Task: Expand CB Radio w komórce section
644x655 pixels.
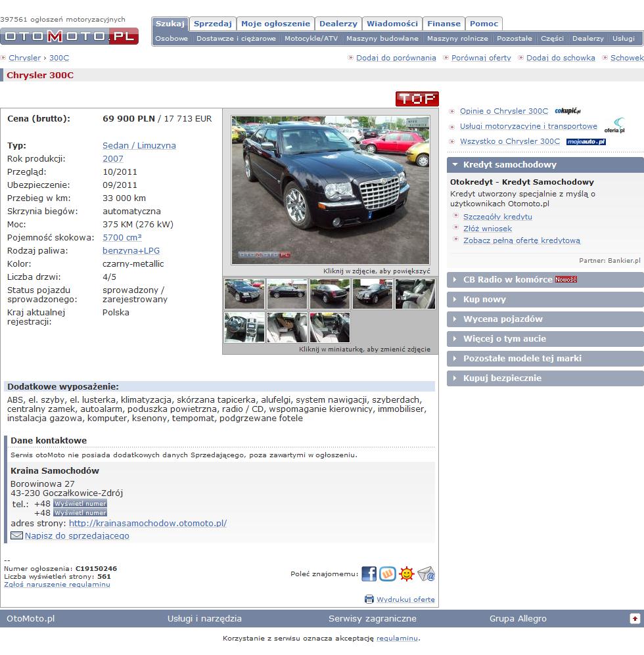Action: click(x=545, y=279)
